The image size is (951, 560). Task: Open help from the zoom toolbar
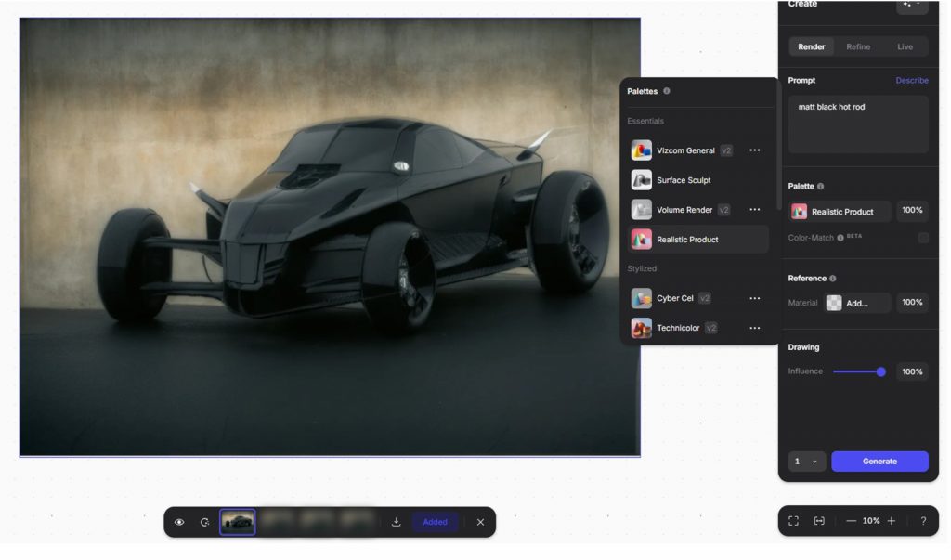(922, 521)
